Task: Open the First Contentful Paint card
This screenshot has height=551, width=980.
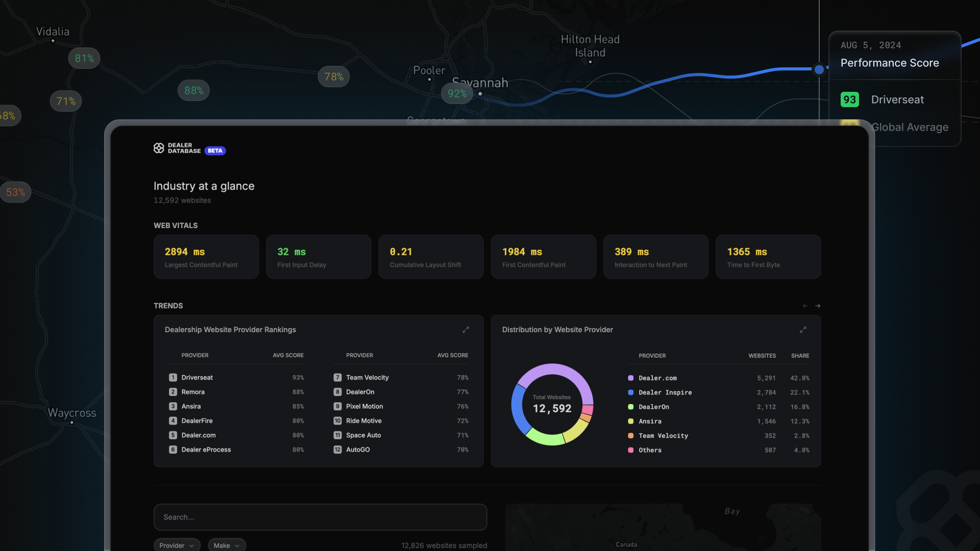Action: tap(544, 257)
